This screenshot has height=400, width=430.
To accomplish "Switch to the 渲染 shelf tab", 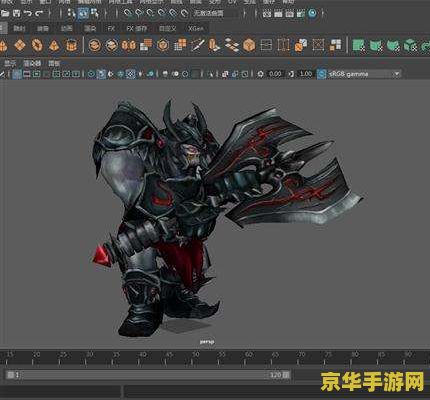I will coord(90,29).
